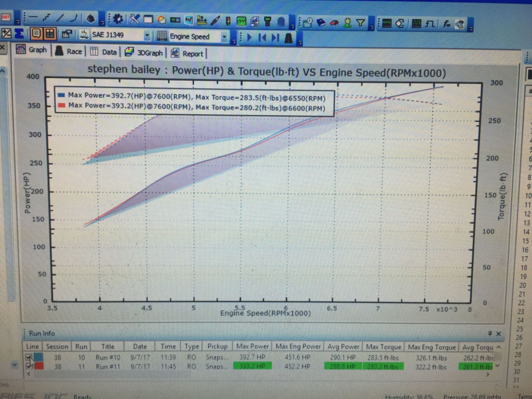The width and height of the screenshot is (532, 399).
Task: Click the blue sigma summation icon
Action: [x=19, y=34]
